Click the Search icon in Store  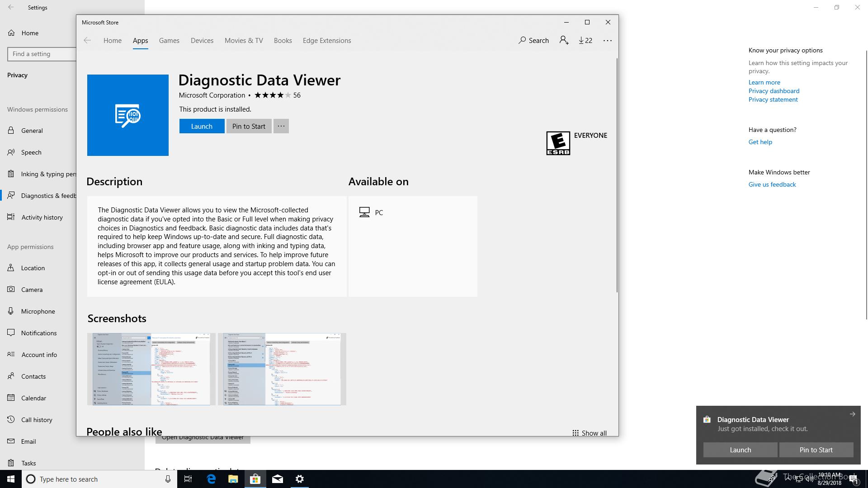(x=522, y=40)
